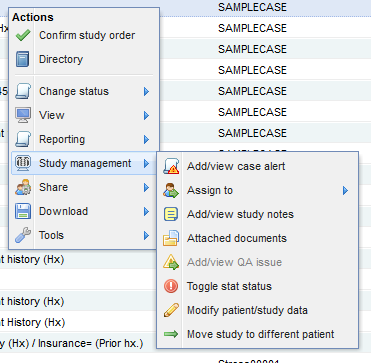This screenshot has height=363, width=371.
Task: Click the green arrow Move study icon
Action: [x=171, y=334]
